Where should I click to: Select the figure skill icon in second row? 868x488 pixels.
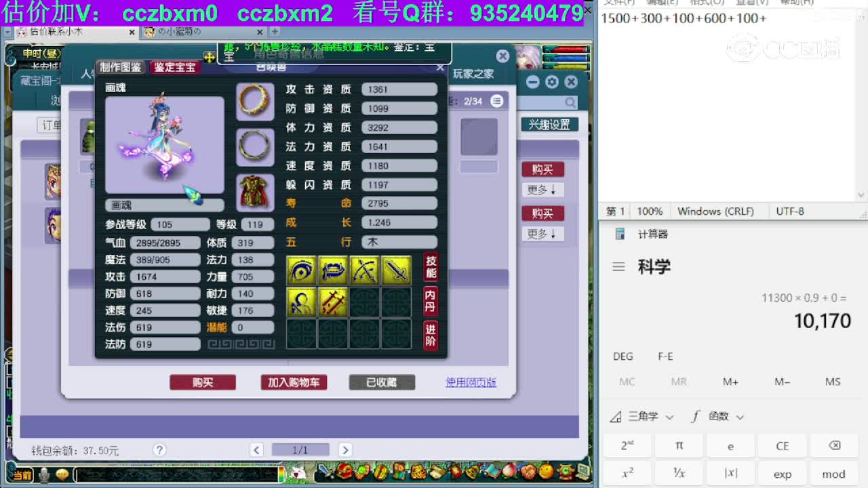[301, 302]
